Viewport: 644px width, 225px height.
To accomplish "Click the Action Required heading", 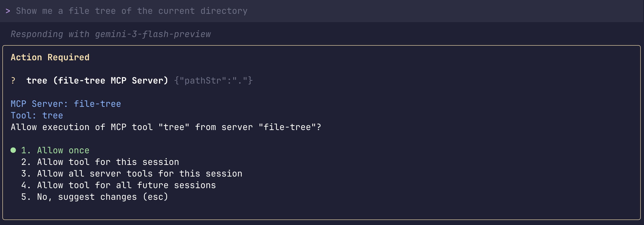I will [50, 57].
